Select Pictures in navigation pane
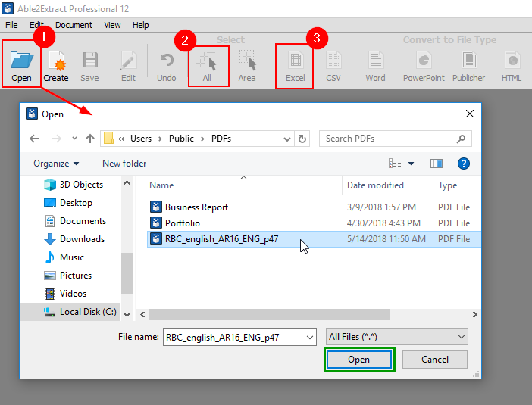This screenshot has height=405, width=532. [67, 276]
